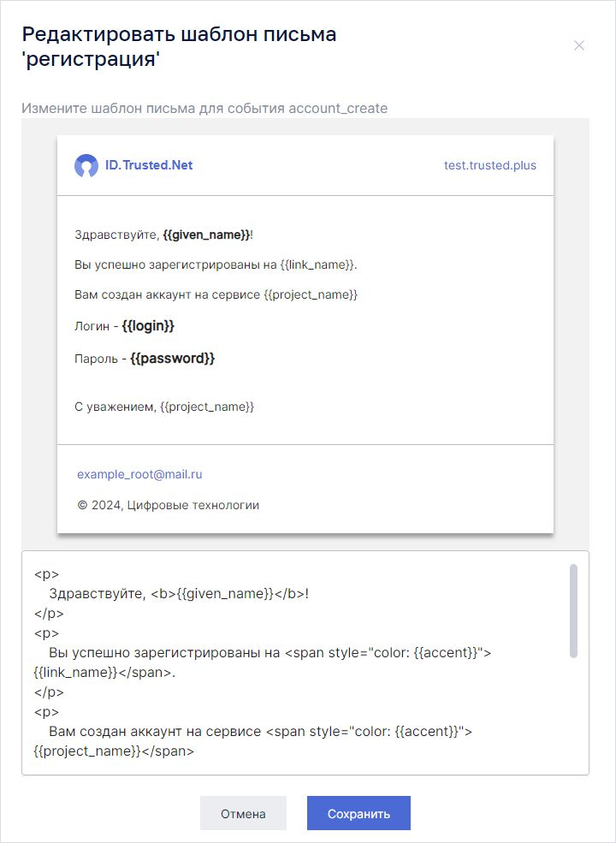The width and height of the screenshot is (616, 843).
Task: Click the preview 'Пароль - {{password}}' line
Action: point(145,358)
